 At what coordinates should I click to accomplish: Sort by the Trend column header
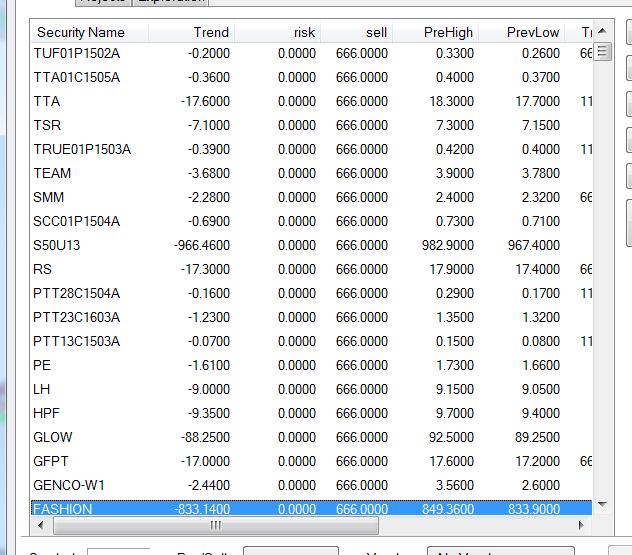point(191,32)
